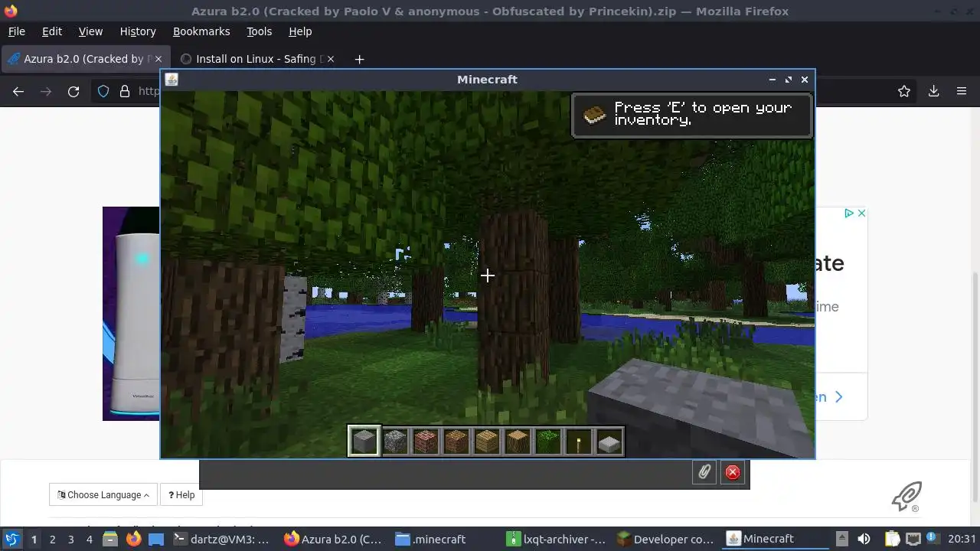The height and width of the screenshot is (551, 980).
Task: Open lxqt-archiver taskbar entry
Action: (x=556, y=539)
